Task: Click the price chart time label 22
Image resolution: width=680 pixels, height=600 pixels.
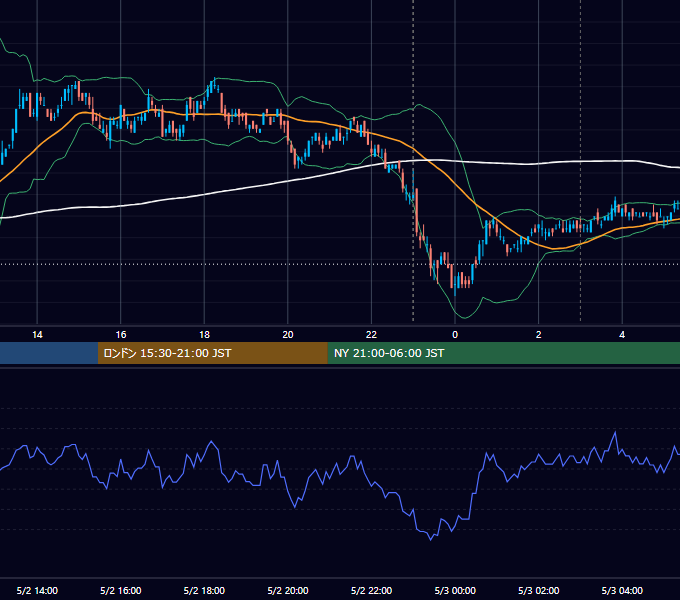Action: (x=371, y=335)
